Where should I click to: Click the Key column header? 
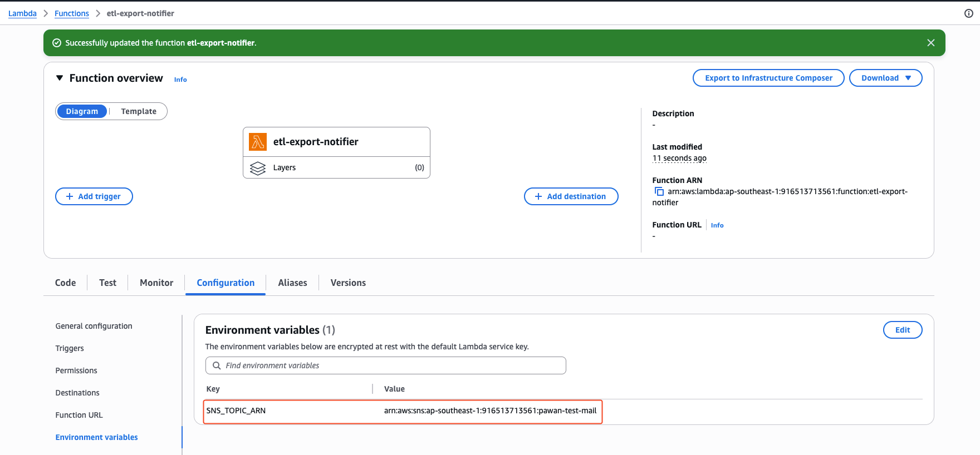213,389
